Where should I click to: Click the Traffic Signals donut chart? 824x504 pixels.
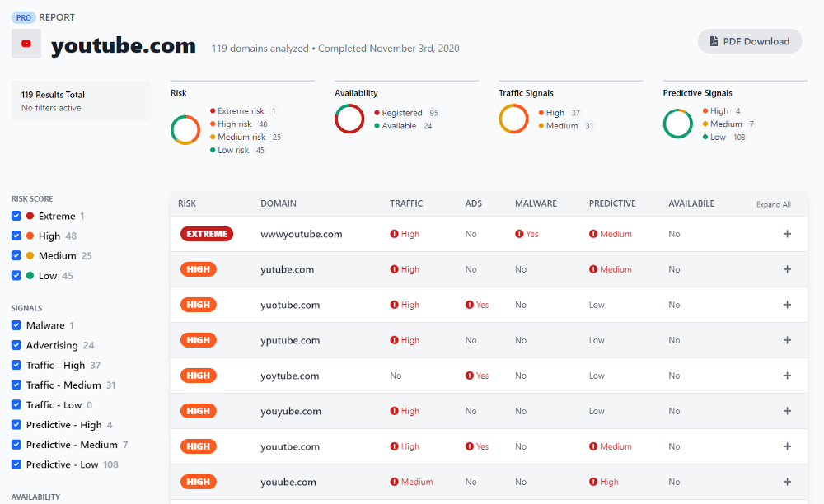pyautogui.click(x=513, y=119)
